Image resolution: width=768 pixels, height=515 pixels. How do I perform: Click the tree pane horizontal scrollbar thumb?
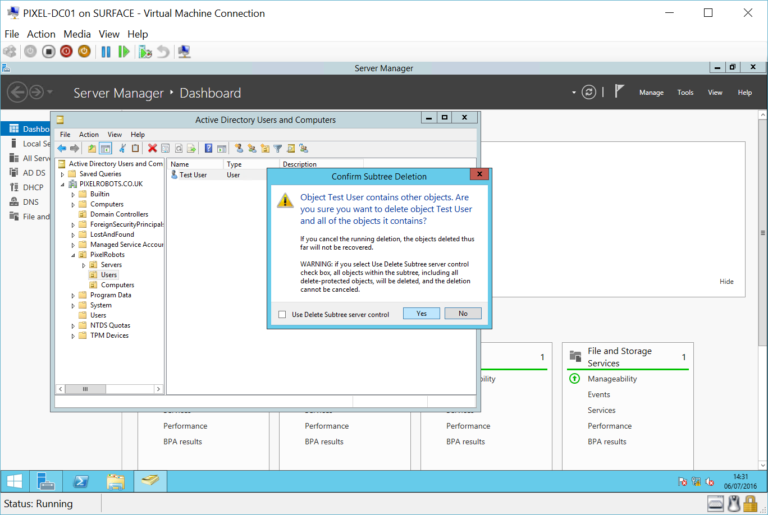85,389
